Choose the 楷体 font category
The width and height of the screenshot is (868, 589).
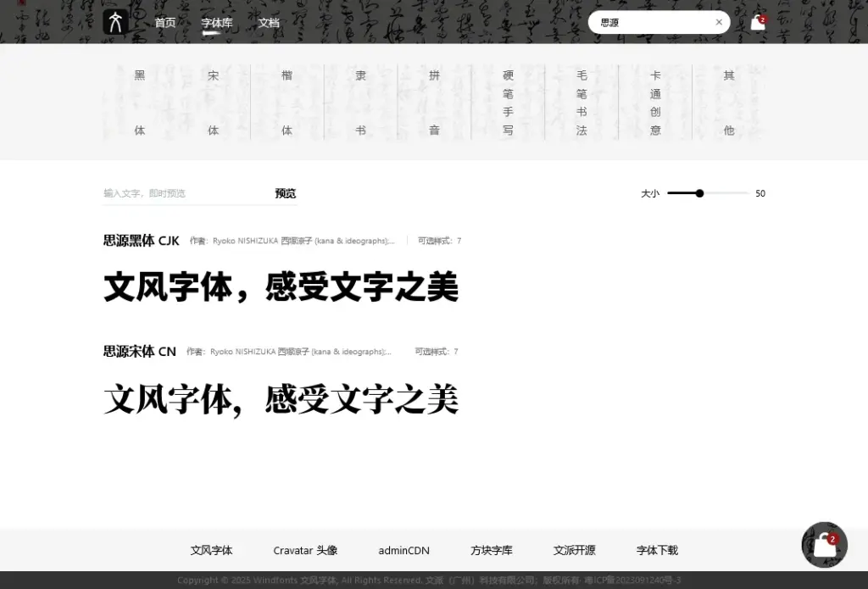point(287,103)
